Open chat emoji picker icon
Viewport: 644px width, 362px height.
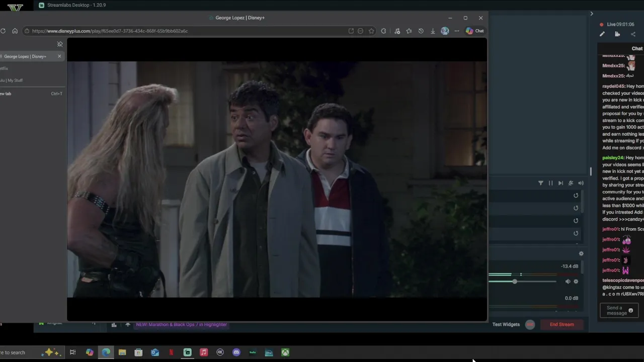(631, 310)
